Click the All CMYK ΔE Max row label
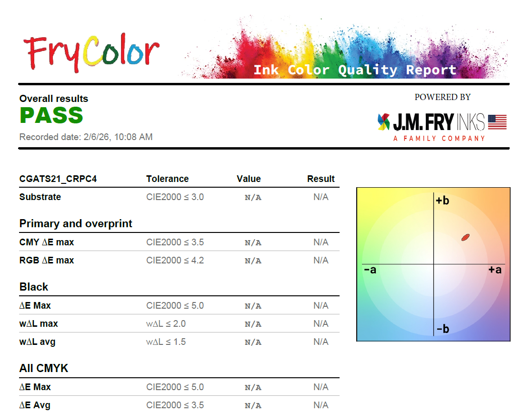The image size is (532, 413). tap(35, 387)
